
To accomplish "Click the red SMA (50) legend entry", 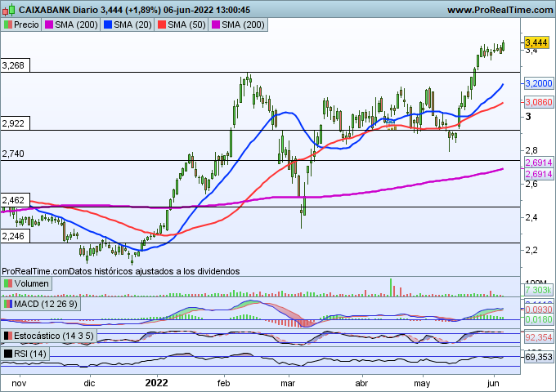I will (182, 24).
